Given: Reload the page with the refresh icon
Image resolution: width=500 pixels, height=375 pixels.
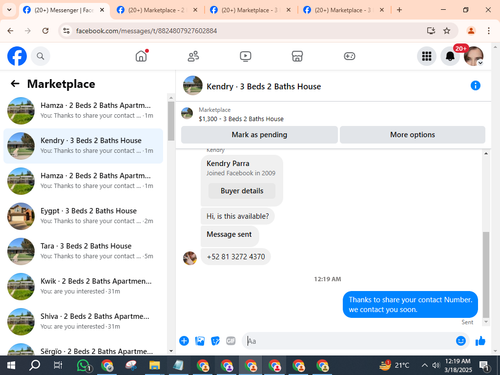Looking at the screenshot, I should (45, 31).
